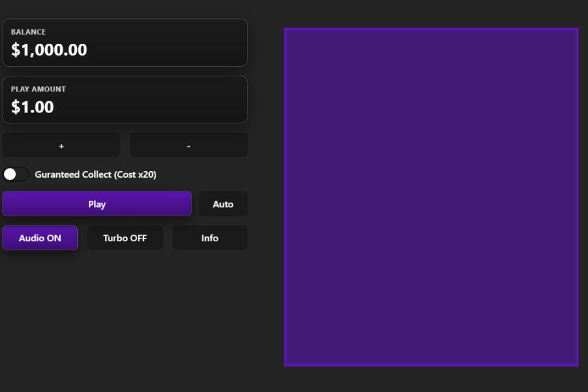Viewport: 588px width, 392px height.
Task: Select the $1.00 play amount value
Action: (33, 107)
